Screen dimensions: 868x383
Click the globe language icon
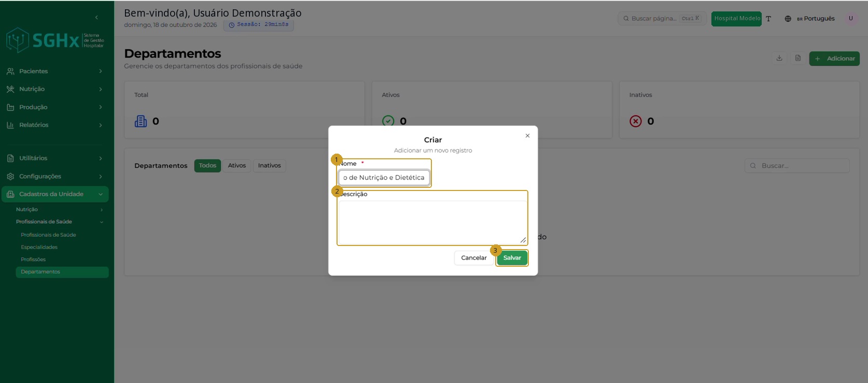(x=788, y=19)
